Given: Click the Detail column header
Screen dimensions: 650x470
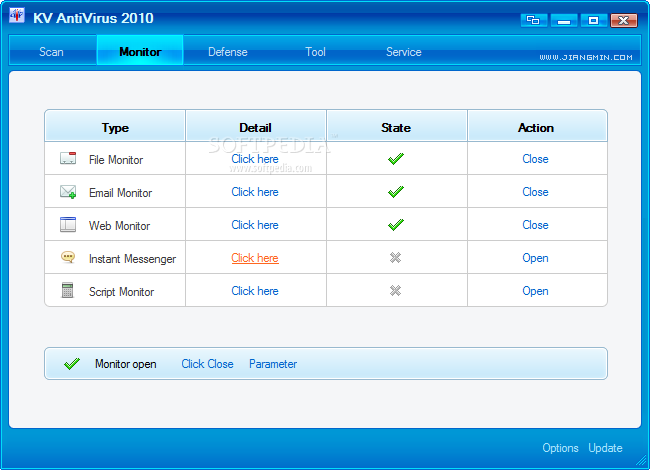Looking at the screenshot, I should (256, 126).
